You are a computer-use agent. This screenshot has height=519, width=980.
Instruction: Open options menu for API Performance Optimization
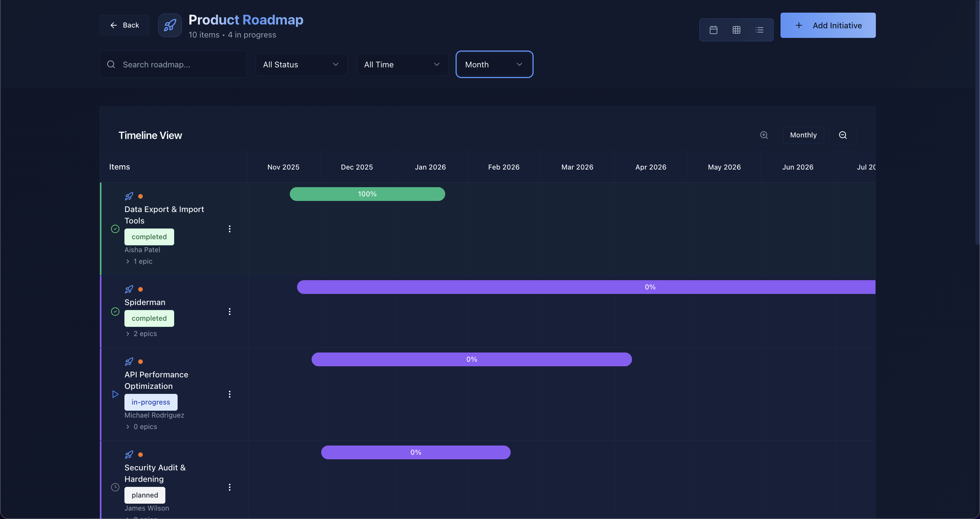point(230,394)
